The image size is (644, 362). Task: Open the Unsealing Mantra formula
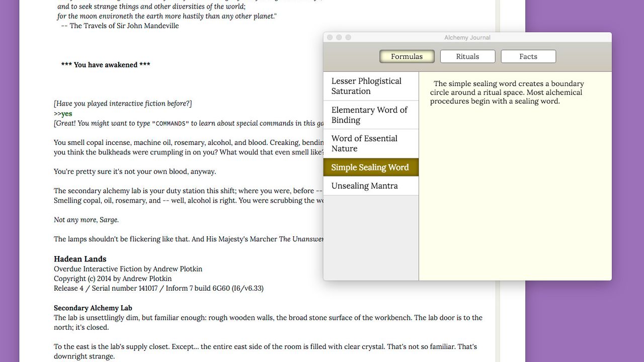pos(371,186)
